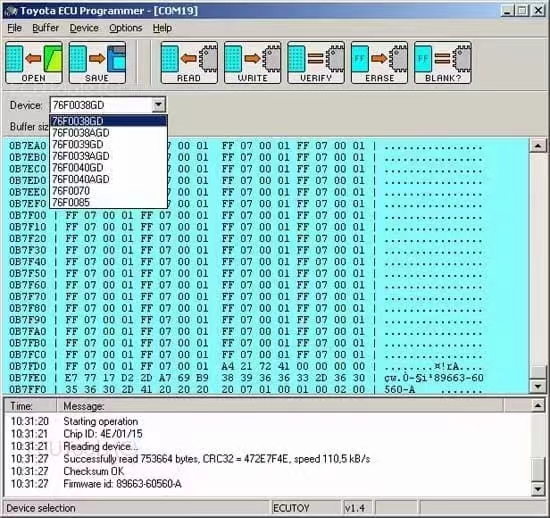Click the hex view scrollbar thumb

(537, 372)
